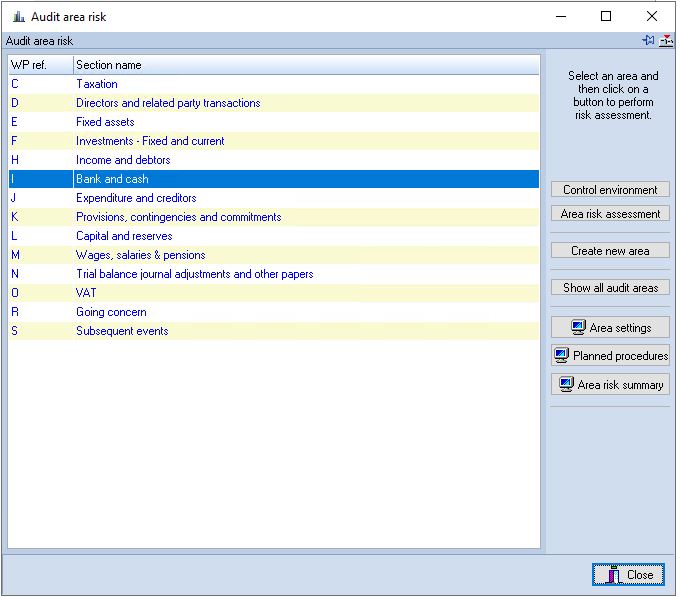Maximize the Audit area risk window

point(606,16)
